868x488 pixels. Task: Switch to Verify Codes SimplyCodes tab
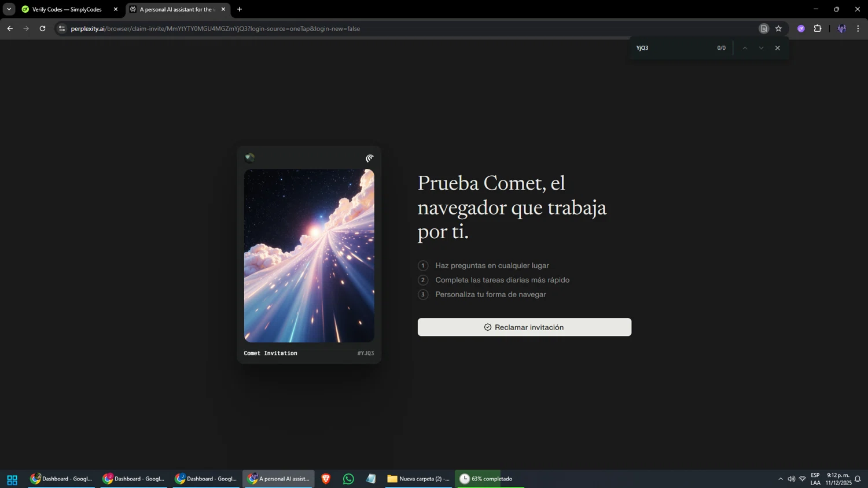pyautogui.click(x=67, y=9)
